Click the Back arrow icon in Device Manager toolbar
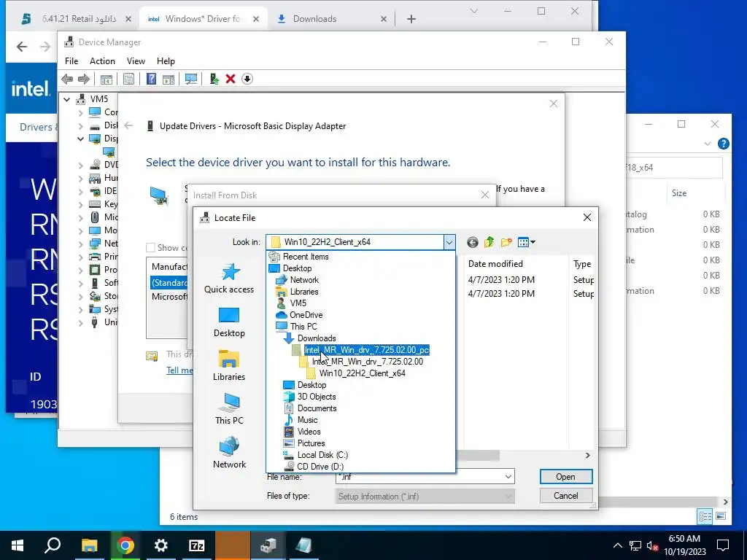The image size is (747, 560). [x=67, y=79]
